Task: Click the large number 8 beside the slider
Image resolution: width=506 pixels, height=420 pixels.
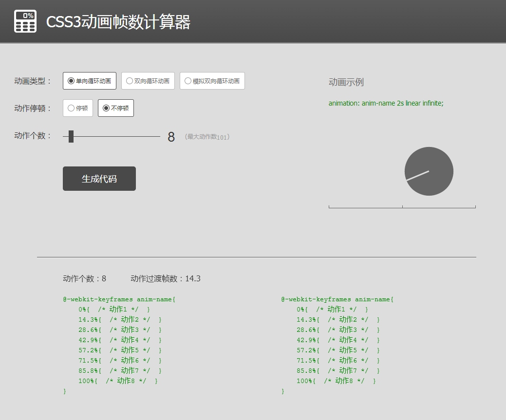Action: point(171,137)
